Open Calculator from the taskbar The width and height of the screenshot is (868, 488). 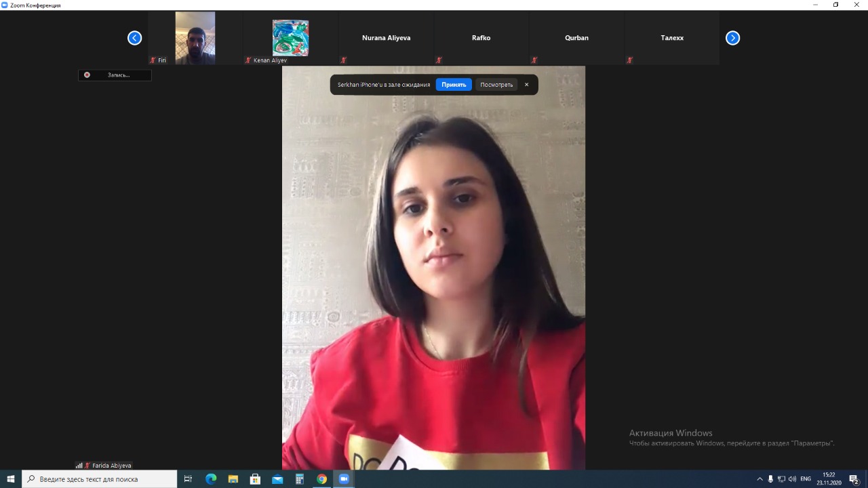coord(299,479)
